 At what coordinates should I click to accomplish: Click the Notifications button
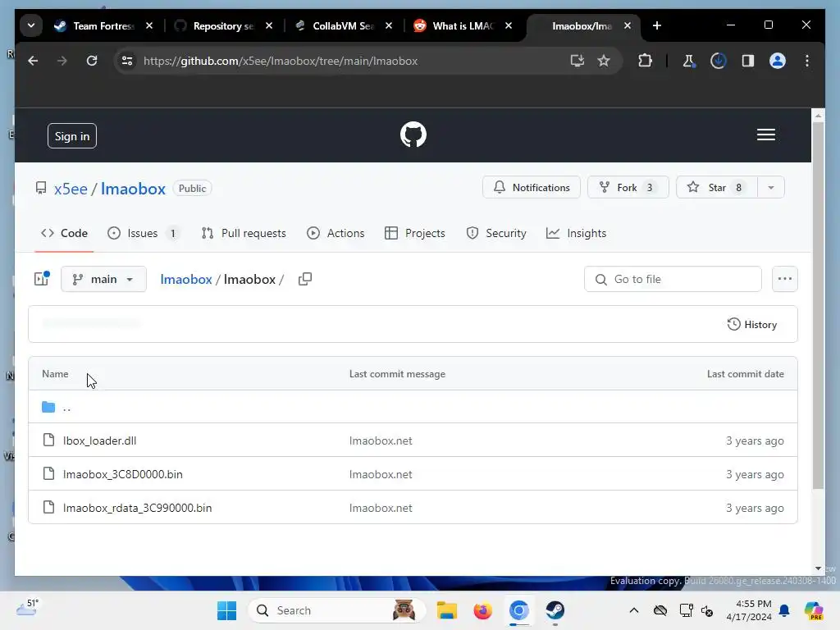click(532, 188)
